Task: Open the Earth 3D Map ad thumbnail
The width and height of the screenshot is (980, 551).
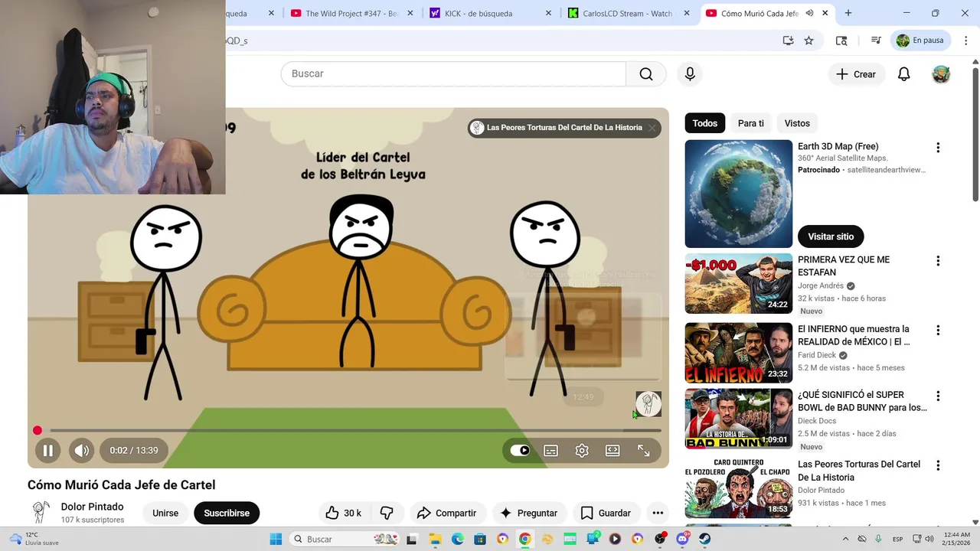Action: coord(739,194)
